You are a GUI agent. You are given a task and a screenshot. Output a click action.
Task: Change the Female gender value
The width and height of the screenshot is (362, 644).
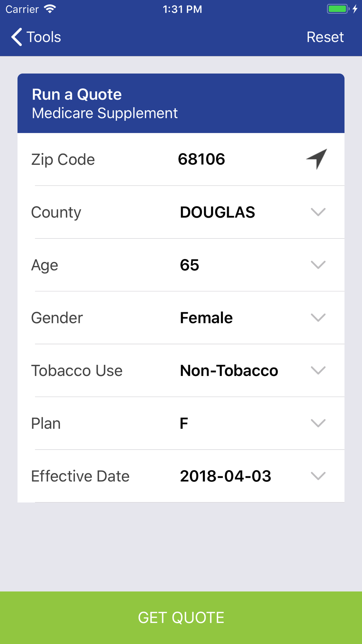click(x=206, y=318)
